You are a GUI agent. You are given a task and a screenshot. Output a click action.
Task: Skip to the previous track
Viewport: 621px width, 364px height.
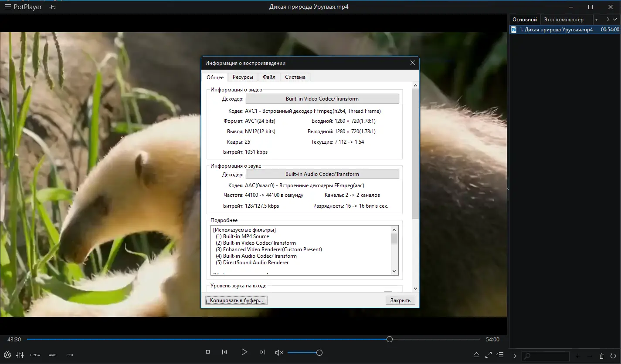tap(224, 352)
